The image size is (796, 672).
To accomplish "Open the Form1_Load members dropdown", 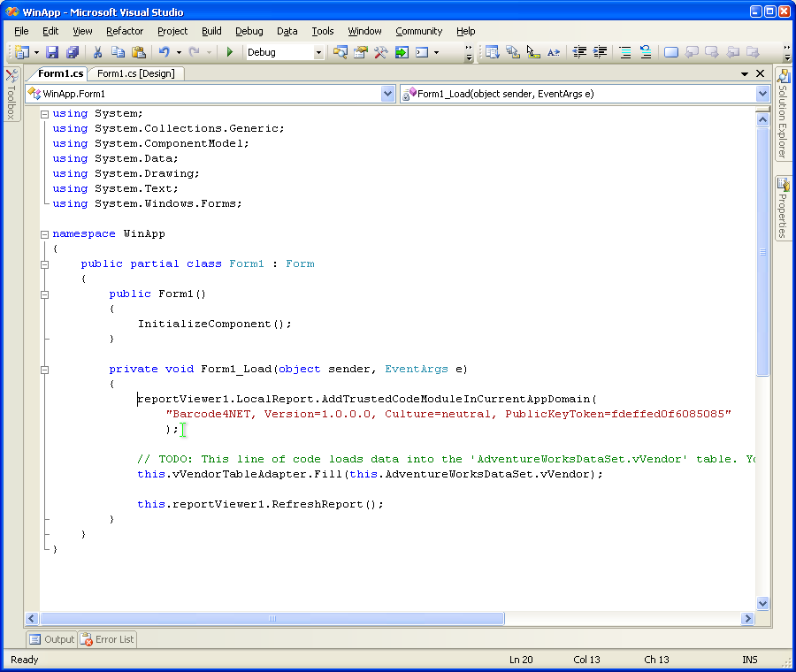I will click(x=762, y=94).
